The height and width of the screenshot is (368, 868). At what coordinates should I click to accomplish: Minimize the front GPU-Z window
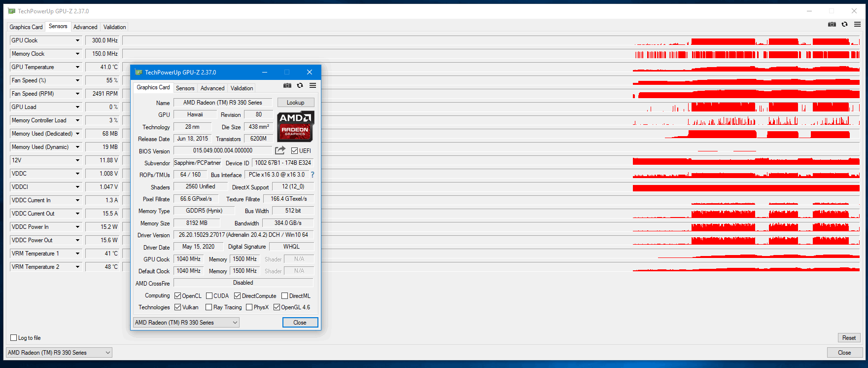pyautogui.click(x=265, y=72)
